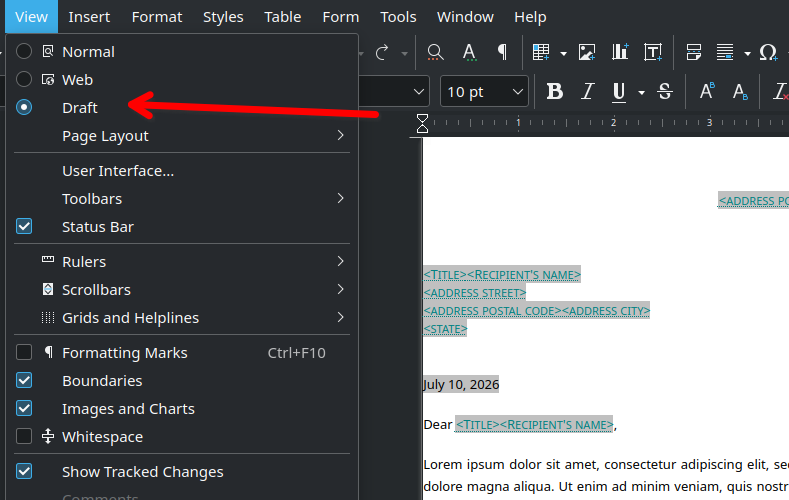Viewport: 789px width, 500px height.
Task: Apply Superscript formatting
Action: (x=707, y=92)
